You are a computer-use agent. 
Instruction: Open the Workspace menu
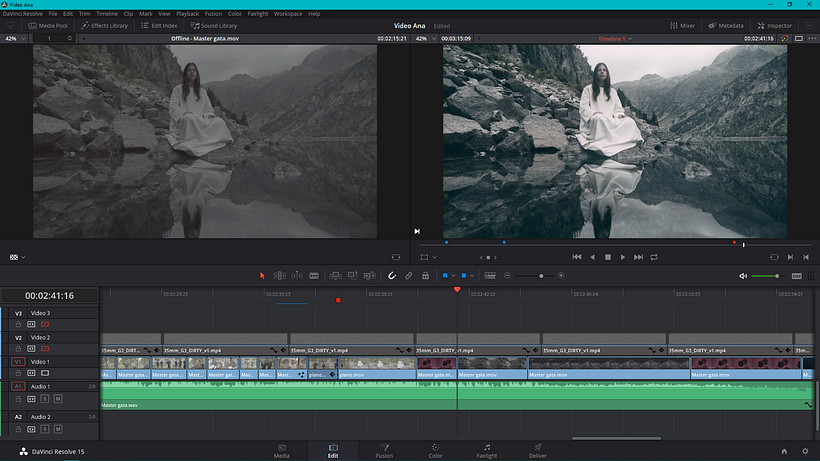coord(288,14)
